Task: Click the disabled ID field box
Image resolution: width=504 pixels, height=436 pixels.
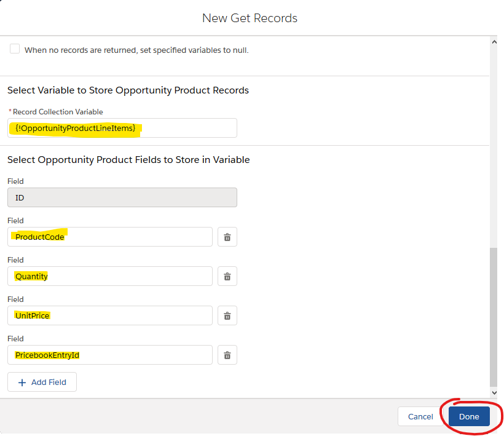Action: tap(122, 197)
